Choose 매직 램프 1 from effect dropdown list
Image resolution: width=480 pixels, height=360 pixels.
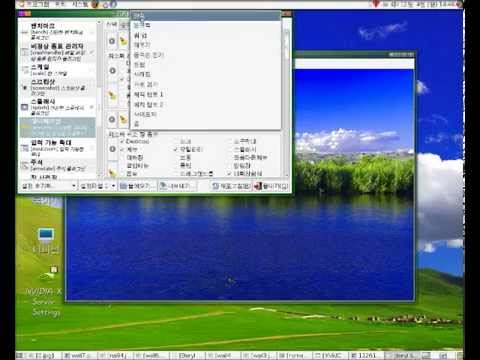click(x=206, y=95)
